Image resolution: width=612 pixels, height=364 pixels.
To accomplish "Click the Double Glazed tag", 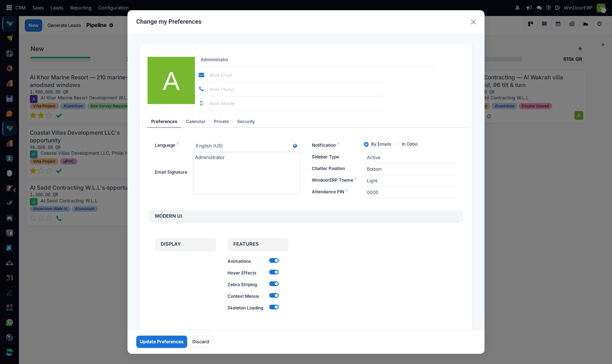I will [x=535, y=106].
